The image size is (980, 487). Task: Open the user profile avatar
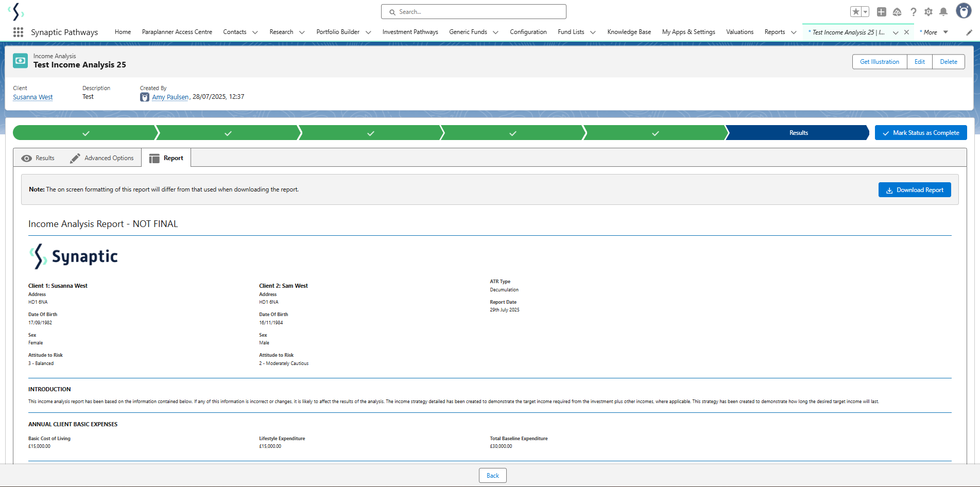(x=964, y=11)
